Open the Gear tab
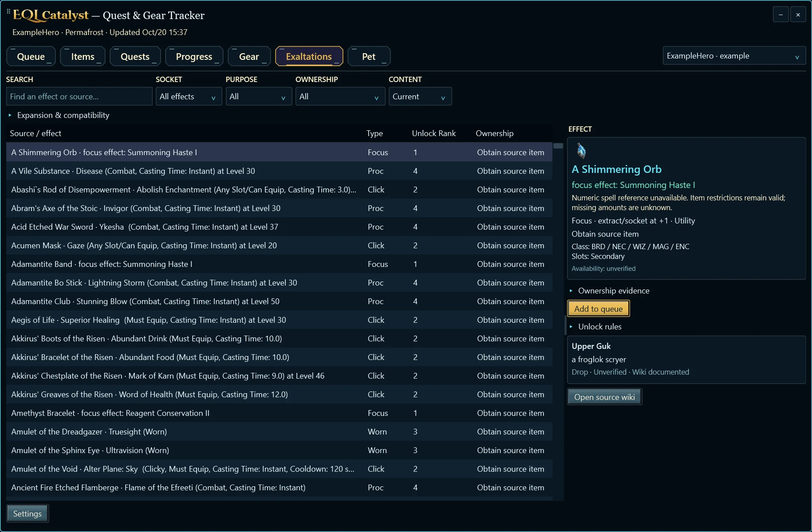This screenshot has width=812, height=532. (x=249, y=56)
